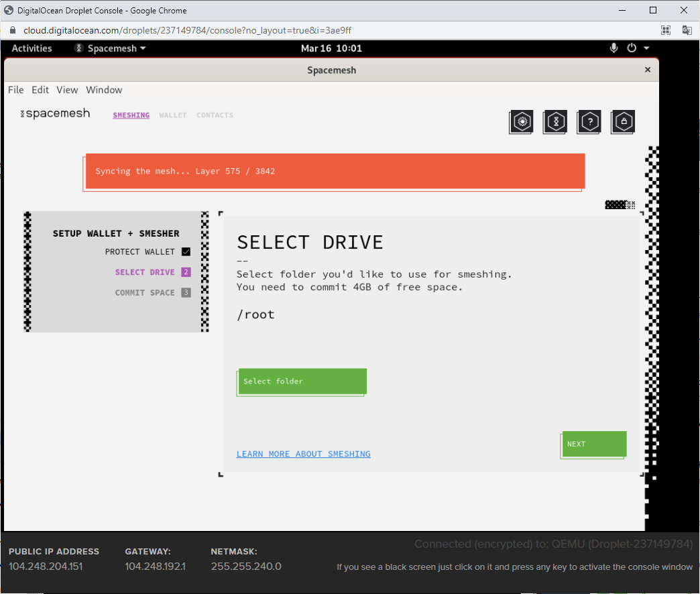Open the Window menu
This screenshot has width=700, height=594.
[x=104, y=90]
